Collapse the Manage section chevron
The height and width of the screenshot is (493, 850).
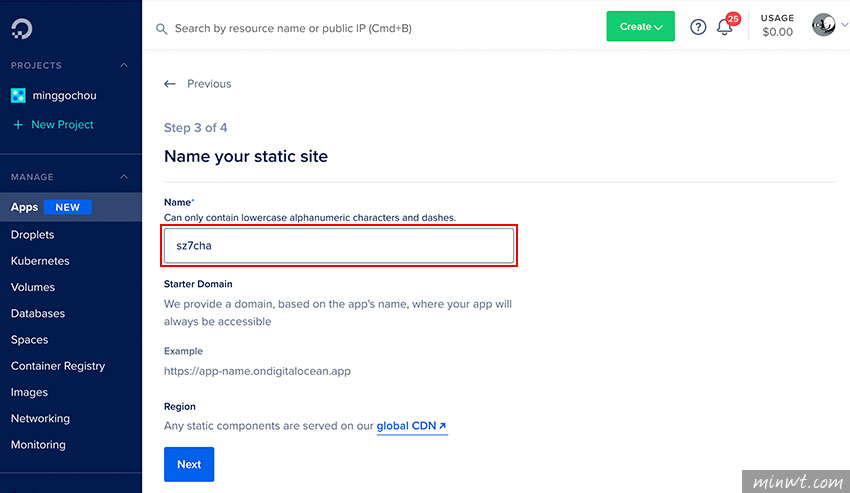click(124, 177)
